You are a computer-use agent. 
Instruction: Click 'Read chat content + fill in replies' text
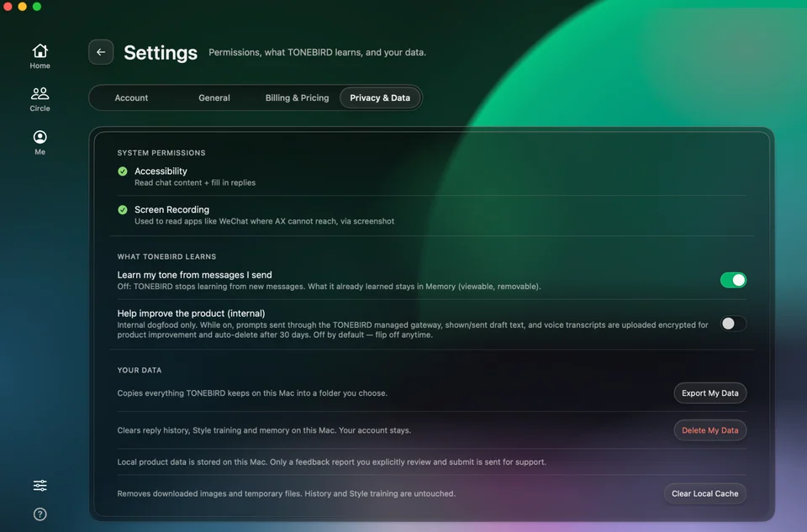195,182
